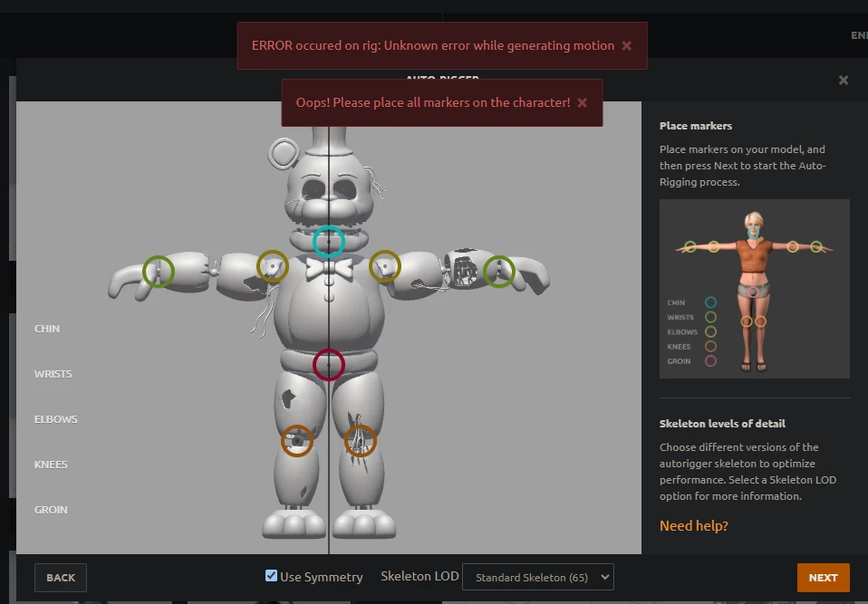The height and width of the screenshot is (604, 868).
Task: Click the 'Skeleton levels of detail' heading
Action: (x=722, y=424)
